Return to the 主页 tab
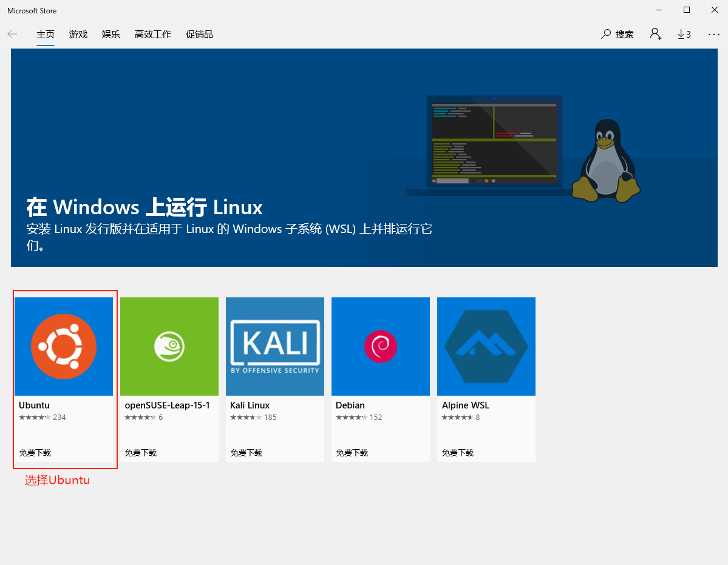Viewport: 728px width, 565px height. pyautogui.click(x=46, y=34)
